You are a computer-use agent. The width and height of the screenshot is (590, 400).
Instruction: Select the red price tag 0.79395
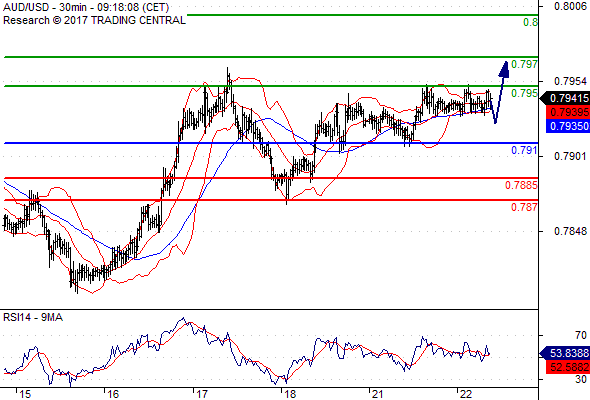[x=568, y=112]
